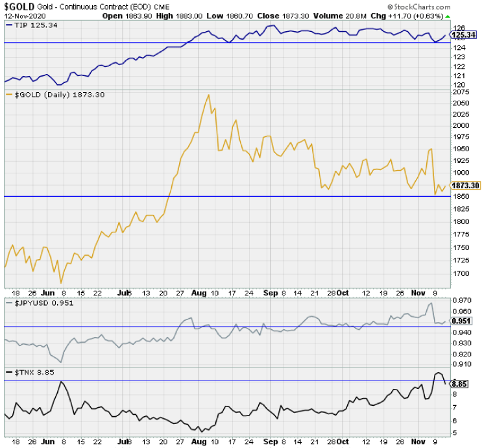Click the 'TIP 125.34' legend label

click(36, 25)
